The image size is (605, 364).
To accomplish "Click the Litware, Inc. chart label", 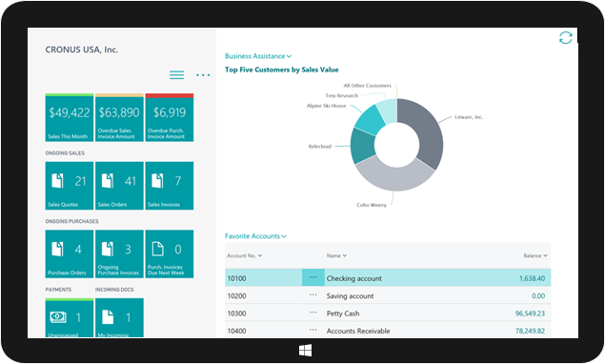I will (x=469, y=117).
